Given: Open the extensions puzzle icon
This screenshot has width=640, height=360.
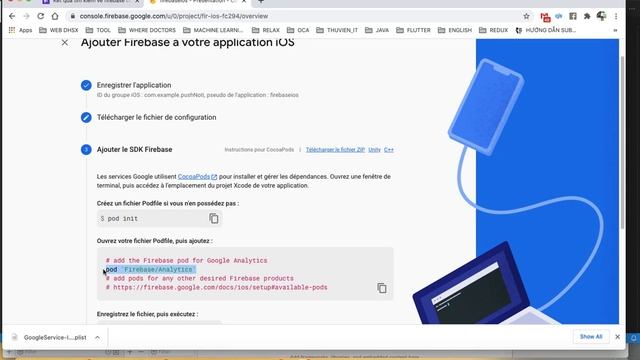Looking at the screenshot, I should (x=587, y=16).
